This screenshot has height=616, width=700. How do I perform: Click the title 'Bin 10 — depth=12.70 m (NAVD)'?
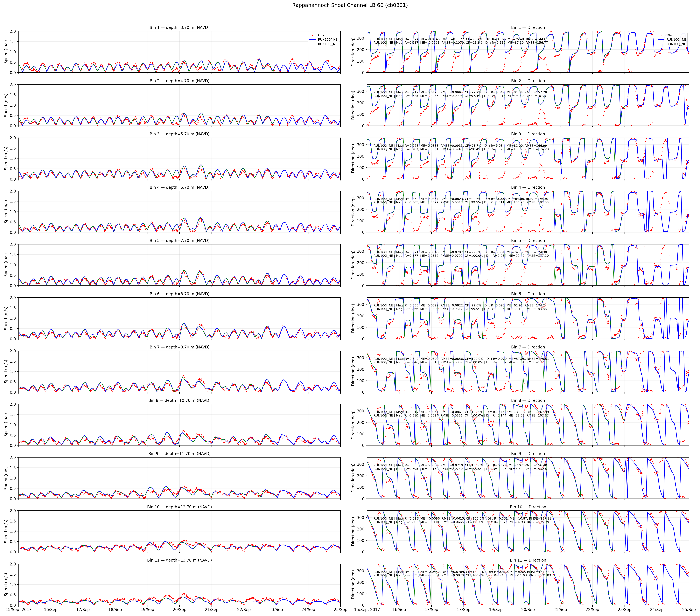[x=179, y=507]
